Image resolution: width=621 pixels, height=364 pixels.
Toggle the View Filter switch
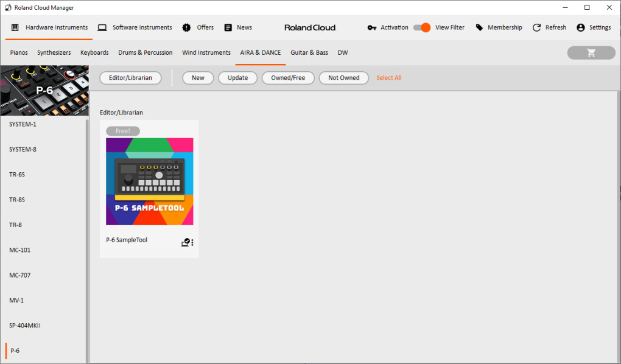point(422,27)
